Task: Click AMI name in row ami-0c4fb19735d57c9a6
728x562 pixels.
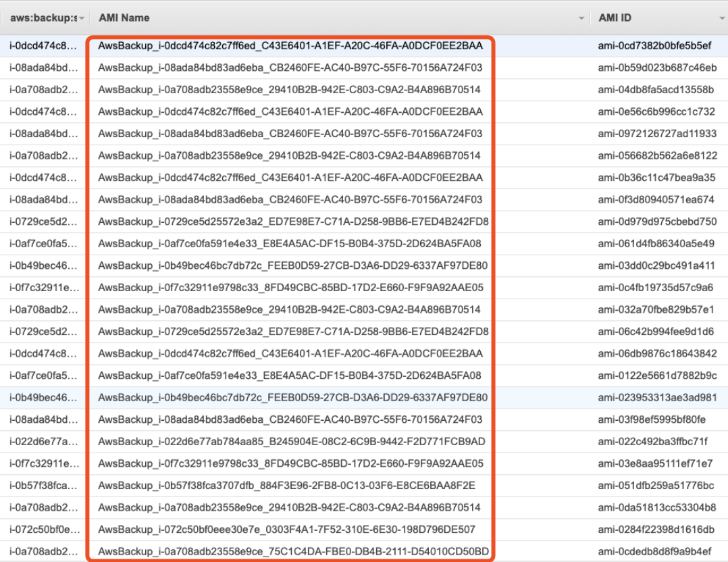Action: [290, 288]
